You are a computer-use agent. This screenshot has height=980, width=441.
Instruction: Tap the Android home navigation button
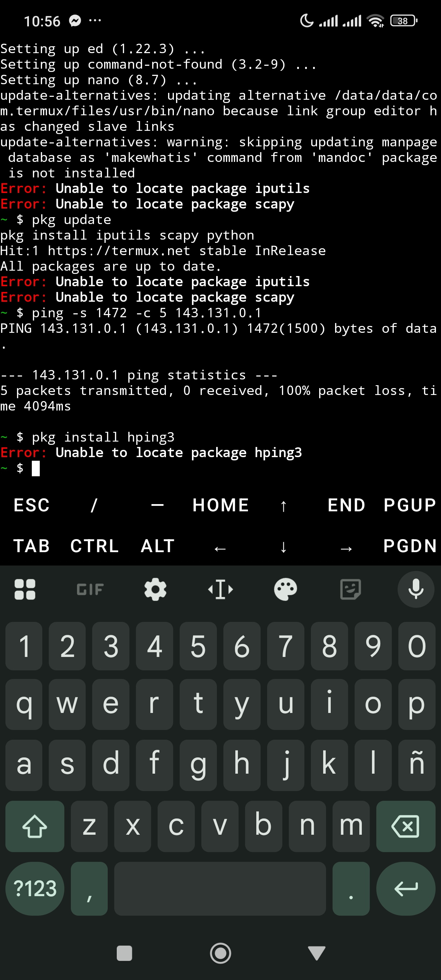(x=220, y=953)
